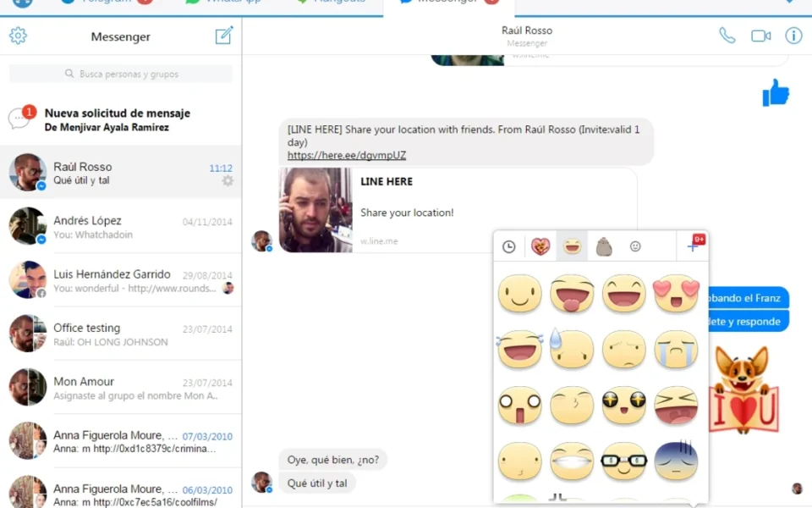Switch to the emoji tab in sticker picker
The height and width of the screenshot is (508, 812).
click(635, 246)
